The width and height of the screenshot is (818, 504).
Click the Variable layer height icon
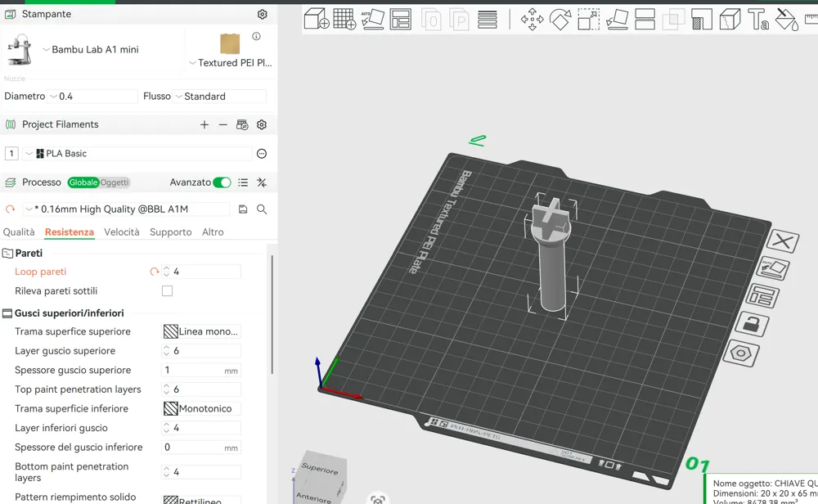[488, 20]
